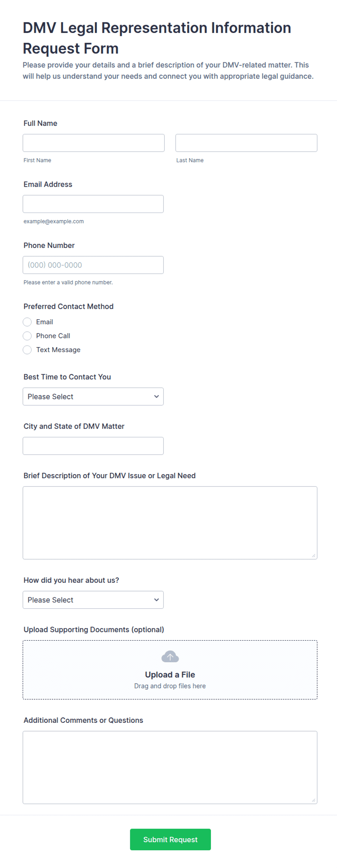Viewport: 337px width, 868px height.
Task: Click the cloud upload icon
Action: click(170, 657)
